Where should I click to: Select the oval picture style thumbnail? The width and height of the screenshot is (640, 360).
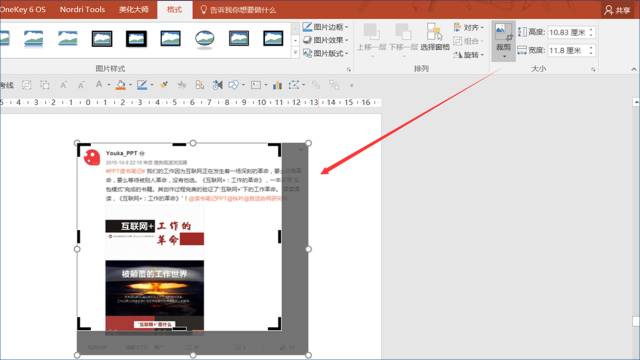(204, 39)
